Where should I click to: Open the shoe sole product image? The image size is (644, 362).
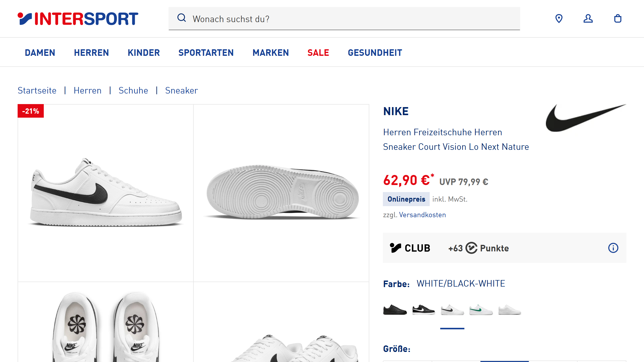point(281,193)
